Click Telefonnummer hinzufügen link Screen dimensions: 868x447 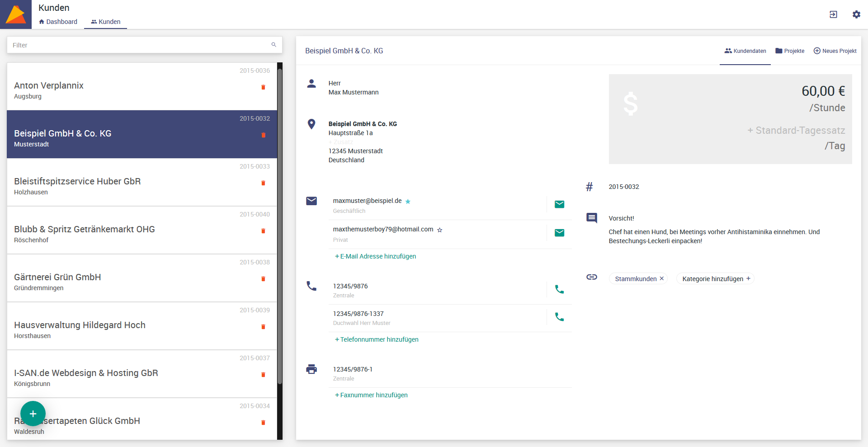(x=377, y=339)
